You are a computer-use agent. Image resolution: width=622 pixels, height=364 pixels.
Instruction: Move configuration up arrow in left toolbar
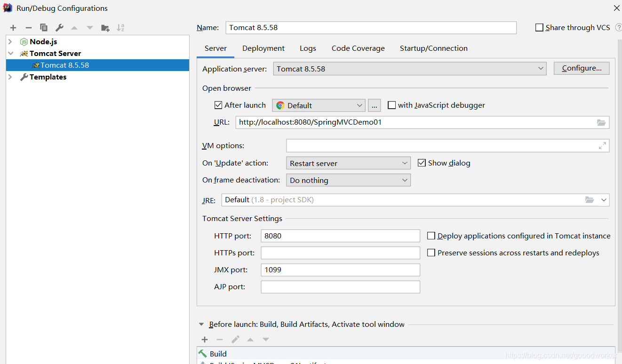(74, 28)
